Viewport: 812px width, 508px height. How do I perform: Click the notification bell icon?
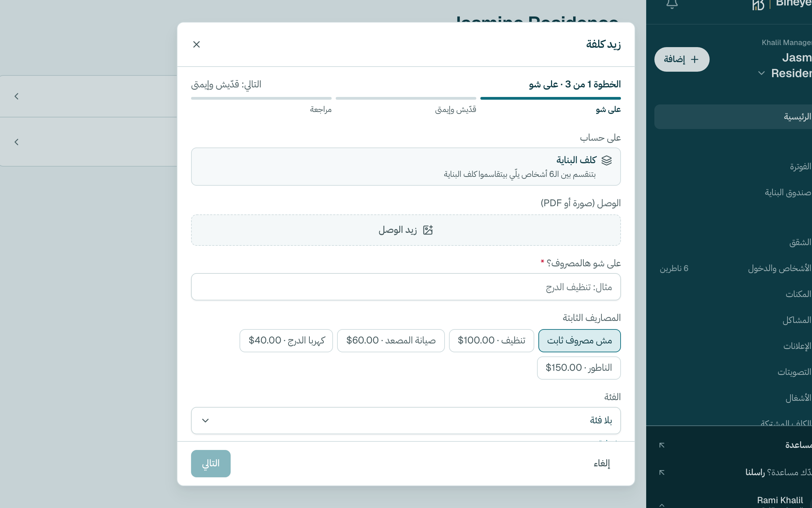[x=672, y=4]
